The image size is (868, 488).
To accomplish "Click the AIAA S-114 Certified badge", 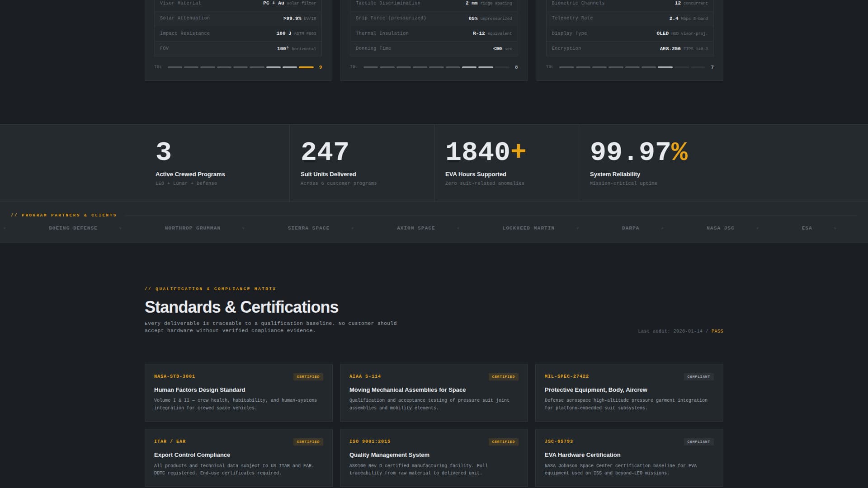I will tap(503, 376).
